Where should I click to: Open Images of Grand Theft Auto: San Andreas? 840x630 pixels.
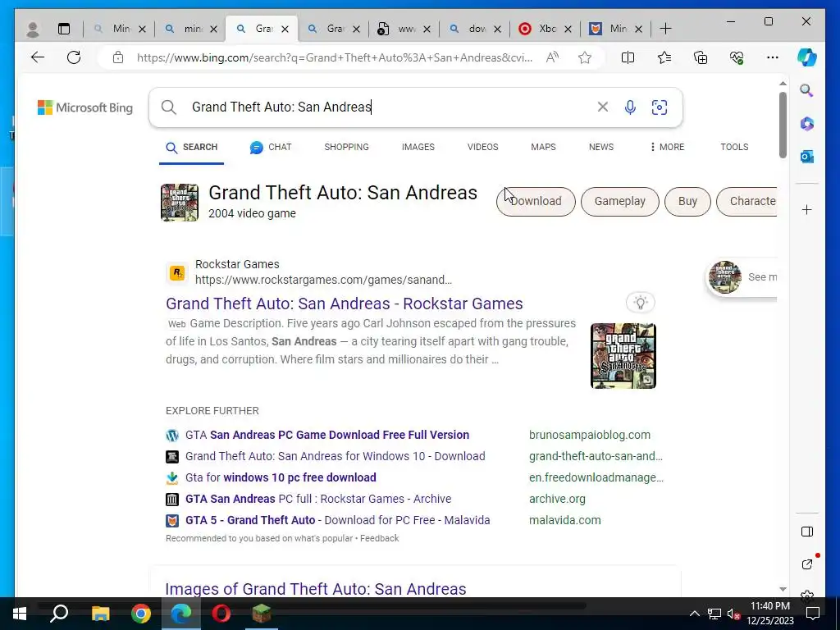click(x=316, y=589)
